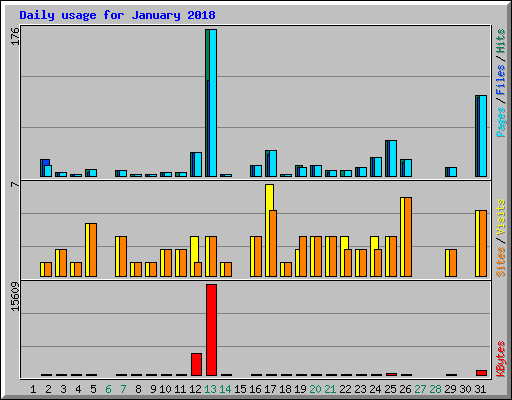Click the small red KBytes bar for day 31
The height and width of the screenshot is (400, 512).
click(x=481, y=373)
